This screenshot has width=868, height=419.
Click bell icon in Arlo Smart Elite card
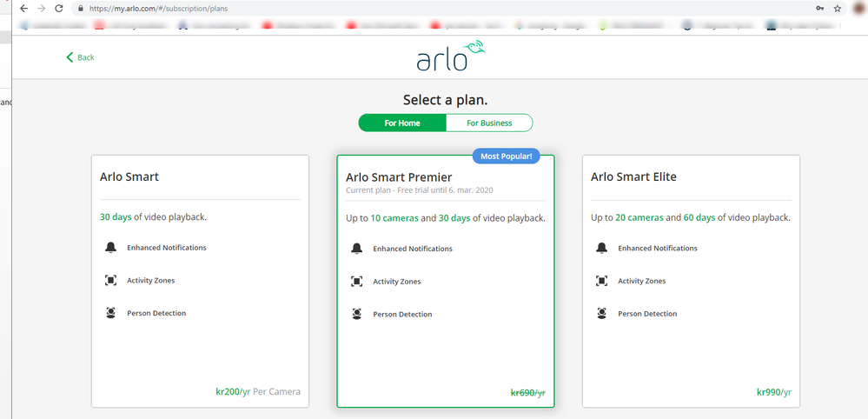point(602,248)
